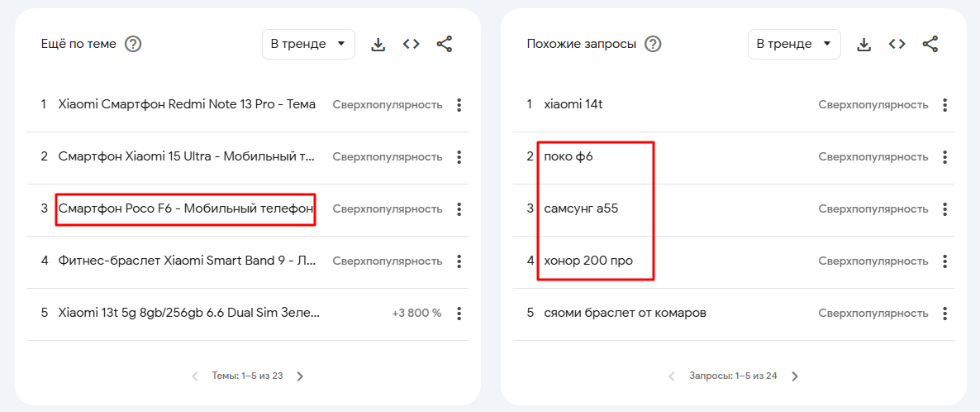This screenshot has height=412, width=980.
Task: Click the Темы: 1–5 из 23 counter
Action: tap(248, 376)
